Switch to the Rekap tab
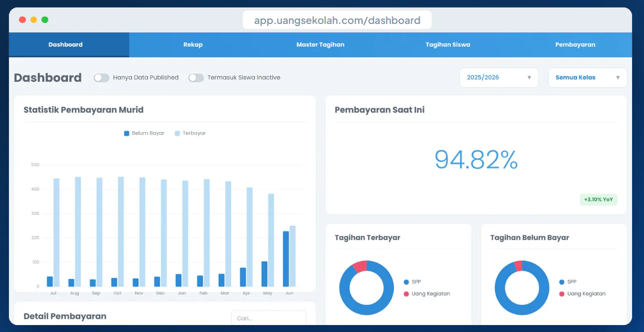Image resolution: width=644 pixels, height=332 pixels. tap(193, 44)
